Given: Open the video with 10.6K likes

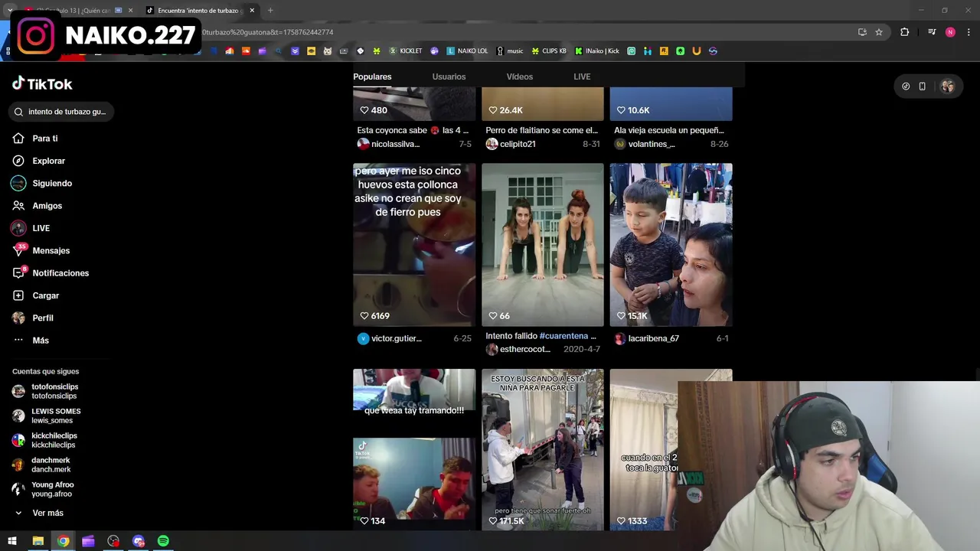Looking at the screenshot, I should (671, 104).
